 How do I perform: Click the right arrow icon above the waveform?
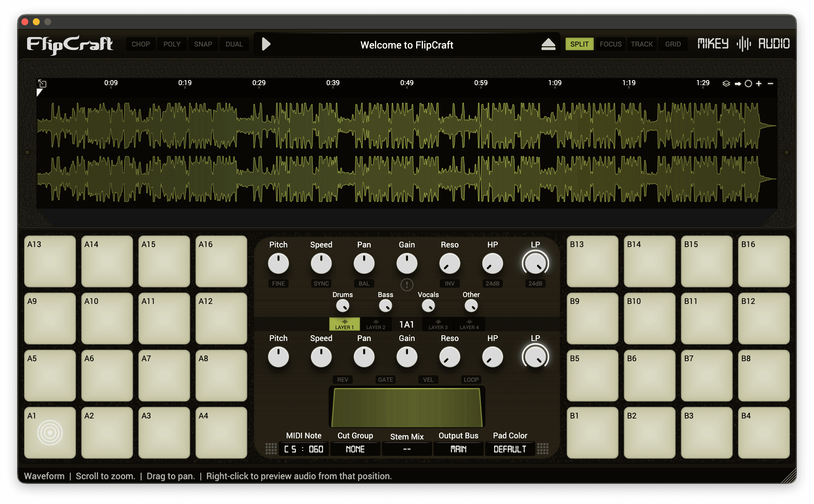[738, 84]
